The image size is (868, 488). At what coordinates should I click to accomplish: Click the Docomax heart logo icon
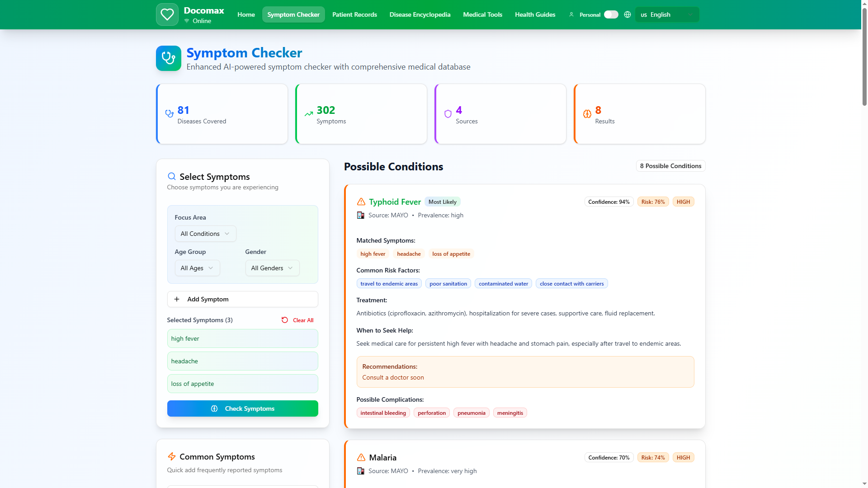pos(167,14)
